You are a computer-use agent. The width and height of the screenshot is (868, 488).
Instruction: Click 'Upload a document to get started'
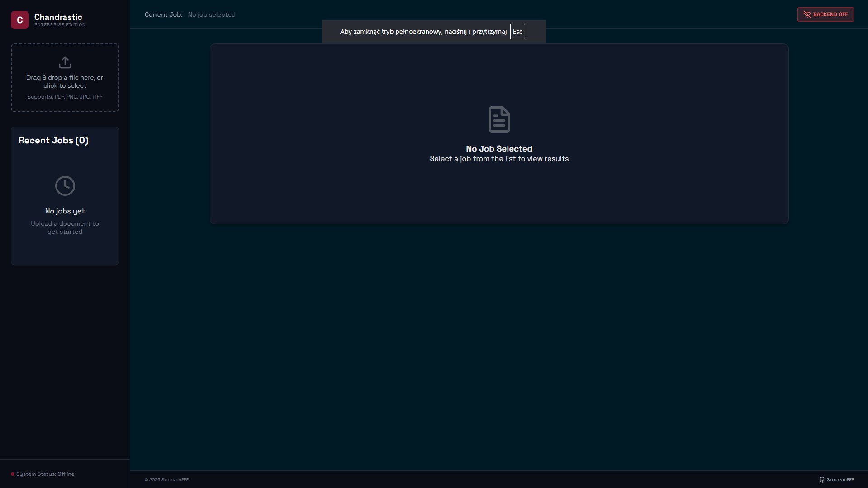(65, 228)
